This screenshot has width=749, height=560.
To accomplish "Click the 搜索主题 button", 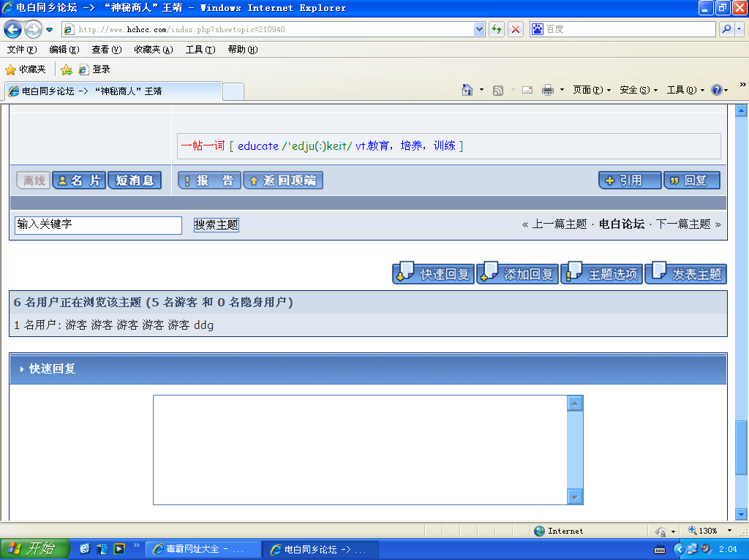I will tap(217, 225).
